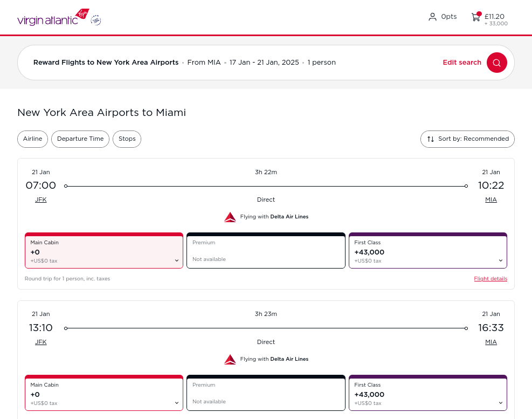The width and height of the screenshot is (532, 419).
Task: Click the 07:00 departure time
Action: tap(41, 186)
